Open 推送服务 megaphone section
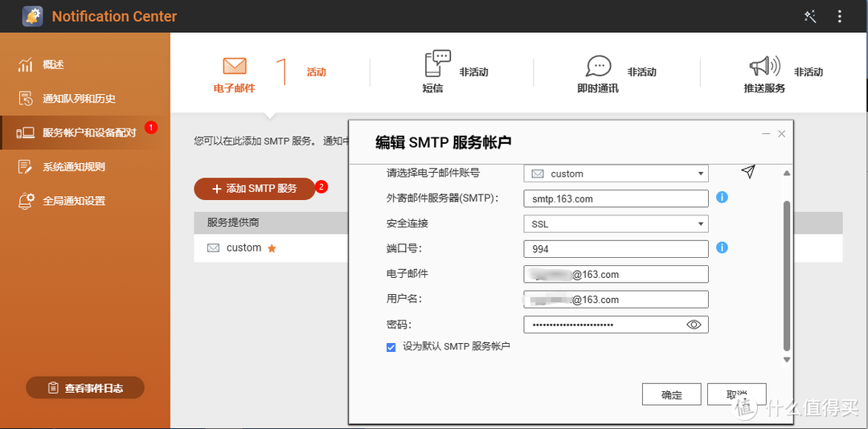Screen dimensions: 868x429 [x=764, y=74]
